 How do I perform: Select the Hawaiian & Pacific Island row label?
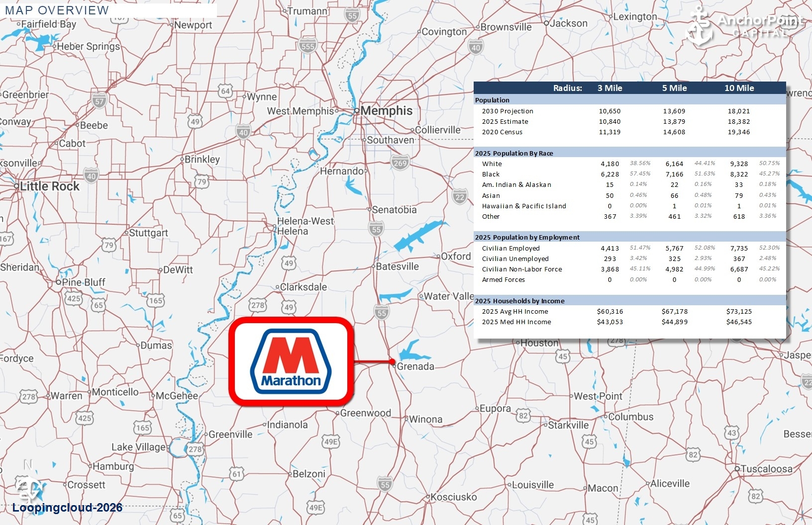[524, 206]
